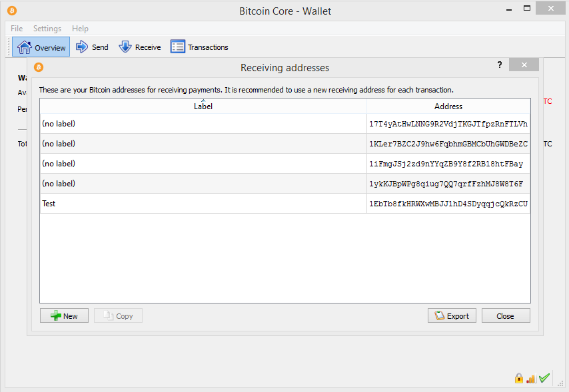Select the (no label) cell for 1ykKJ address
Screen dimensions: 569x392
(x=203, y=184)
